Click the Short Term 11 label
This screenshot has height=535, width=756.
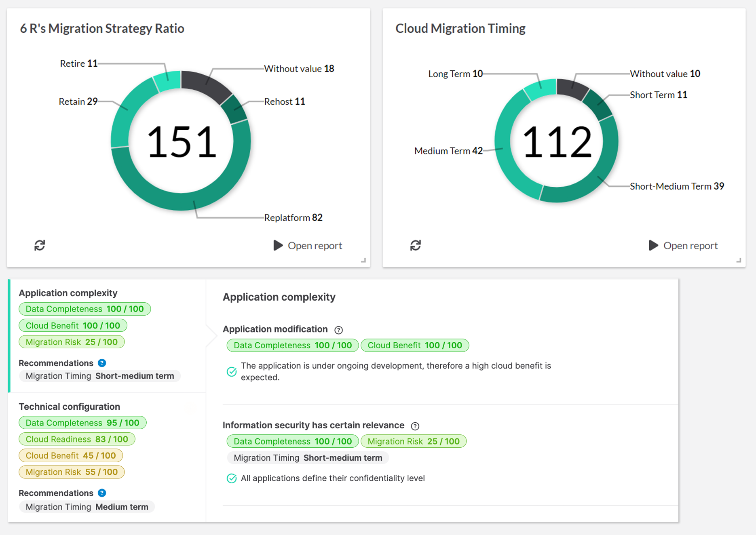tap(659, 95)
